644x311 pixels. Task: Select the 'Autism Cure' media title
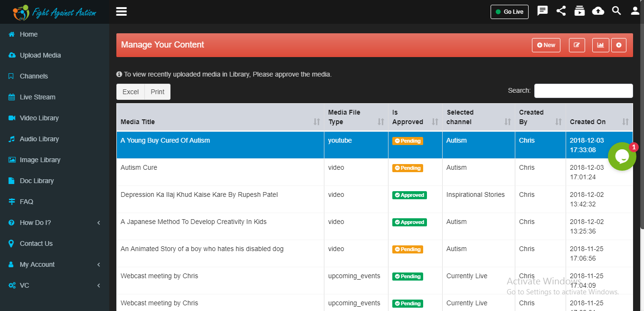pyautogui.click(x=139, y=167)
